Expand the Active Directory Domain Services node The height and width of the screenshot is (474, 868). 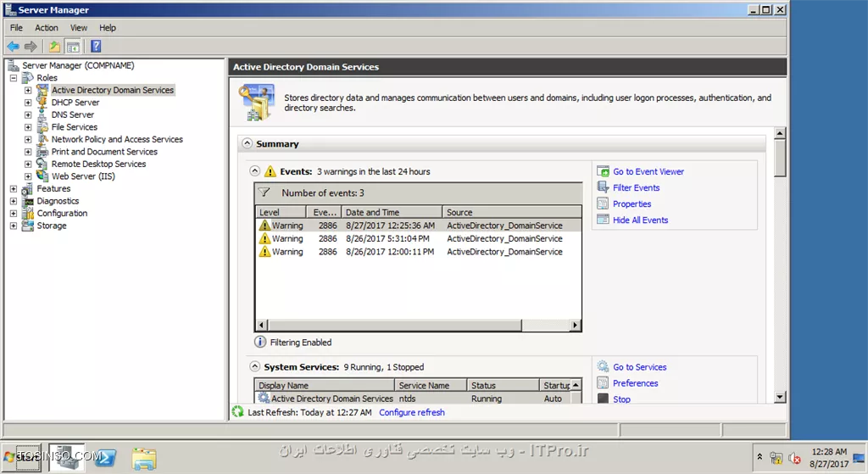pos(28,90)
